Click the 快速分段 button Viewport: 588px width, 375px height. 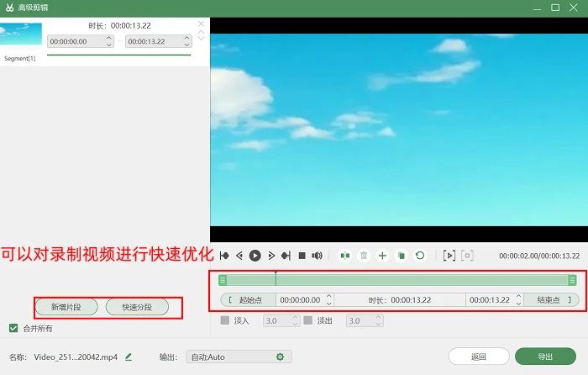[137, 307]
